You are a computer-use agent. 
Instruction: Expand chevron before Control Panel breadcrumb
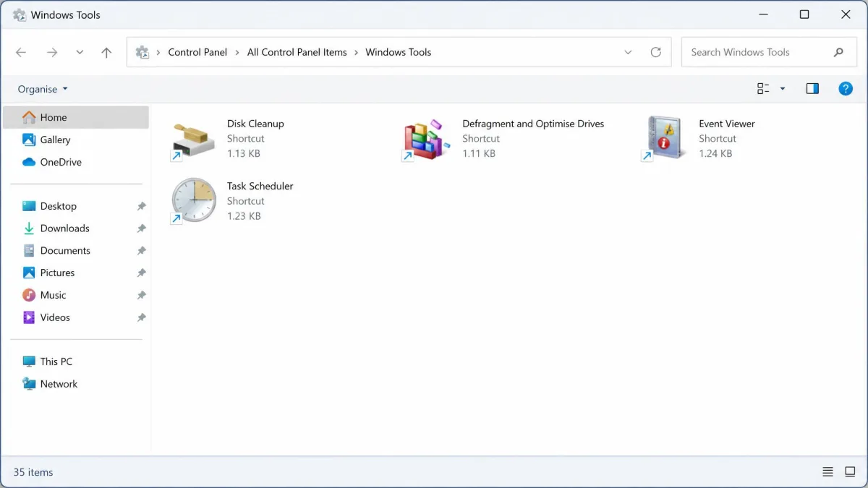158,52
